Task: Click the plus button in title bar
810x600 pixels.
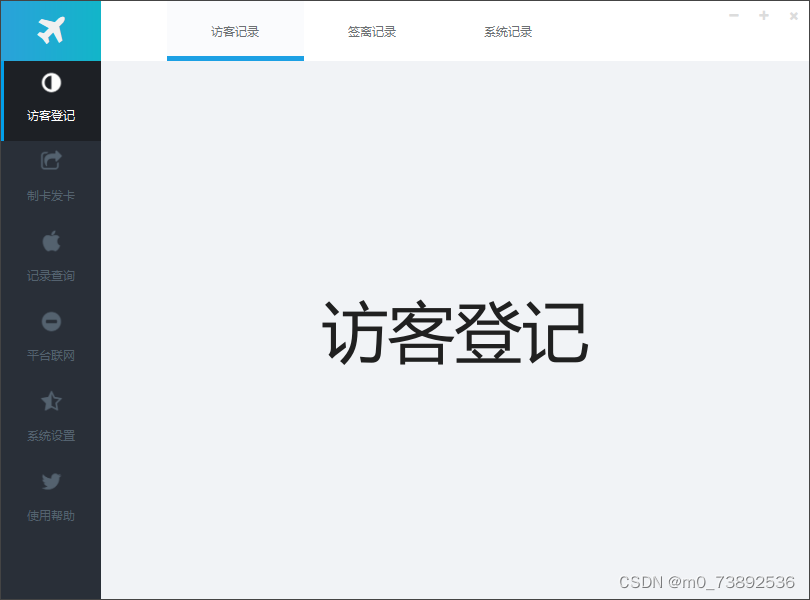Action: click(x=764, y=16)
